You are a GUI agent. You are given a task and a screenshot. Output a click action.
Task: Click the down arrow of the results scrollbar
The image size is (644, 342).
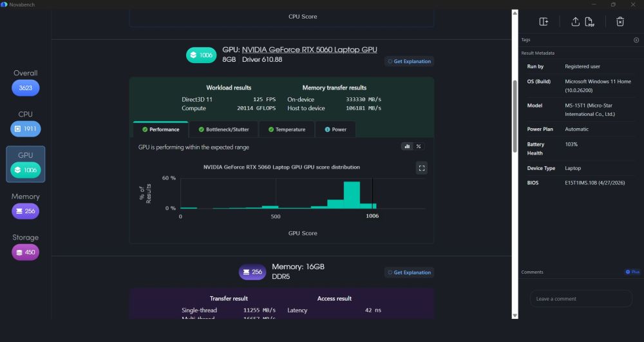pos(515,316)
